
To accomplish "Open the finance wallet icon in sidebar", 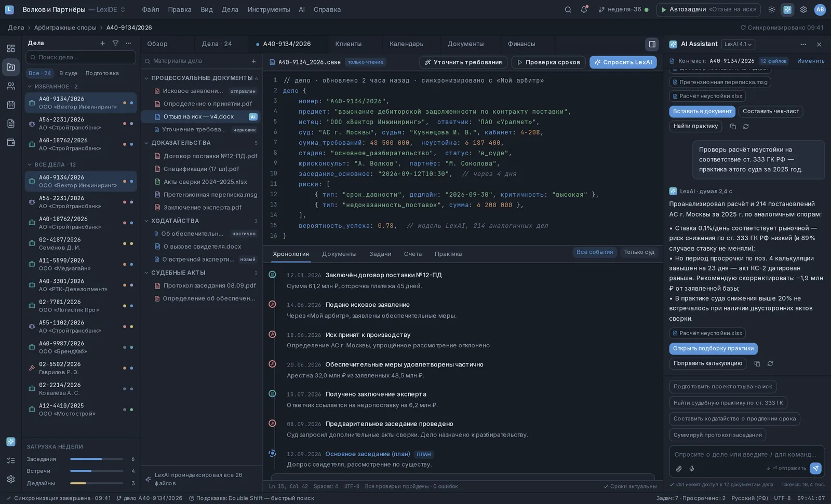I will point(11,142).
